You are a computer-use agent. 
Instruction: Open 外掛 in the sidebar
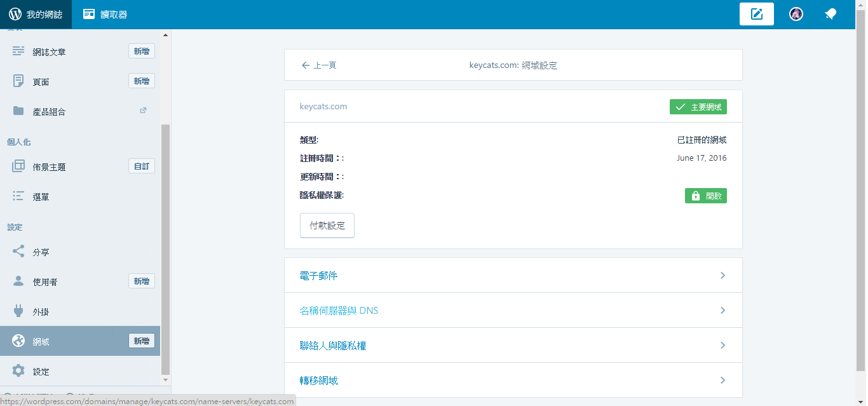pyautogui.click(x=41, y=312)
